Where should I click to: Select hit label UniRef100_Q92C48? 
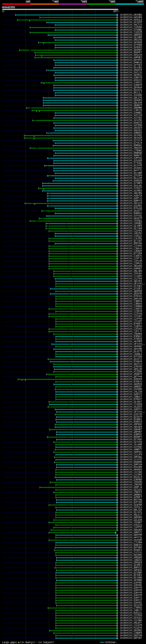pyautogui.click(x=131, y=635)
